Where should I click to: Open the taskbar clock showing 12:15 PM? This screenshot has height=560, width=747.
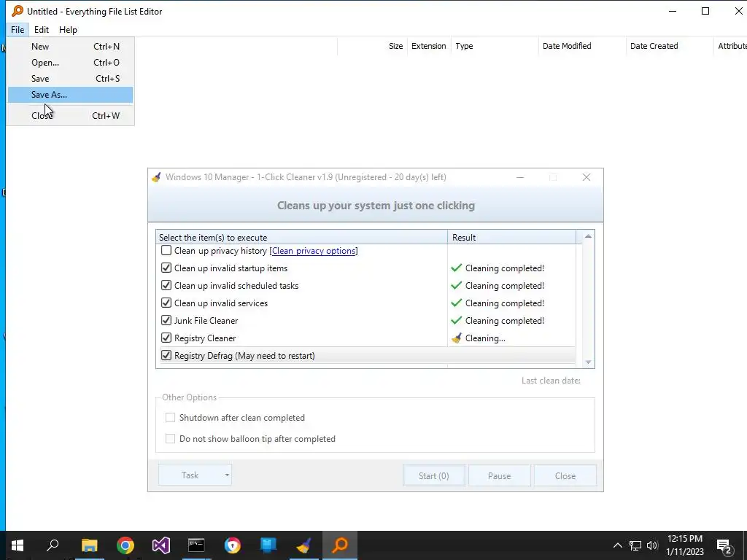point(684,545)
